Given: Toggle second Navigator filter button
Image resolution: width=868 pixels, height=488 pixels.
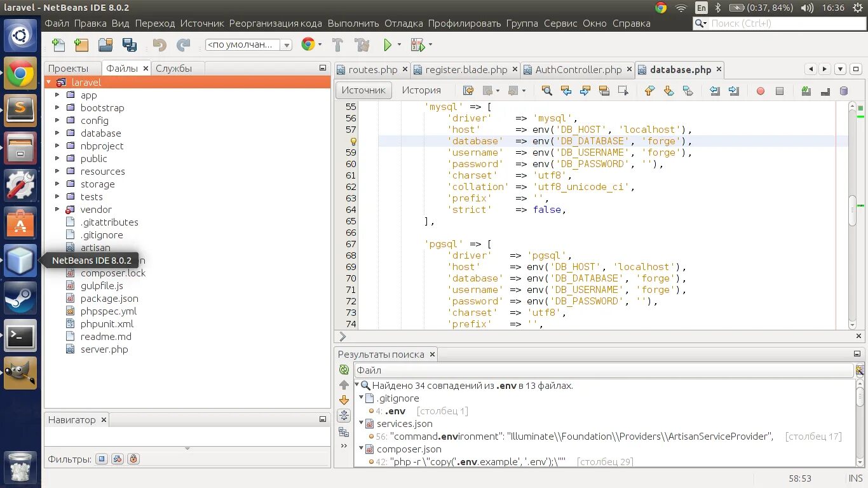Looking at the screenshot, I should pyautogui.click(x=117, y=459).
